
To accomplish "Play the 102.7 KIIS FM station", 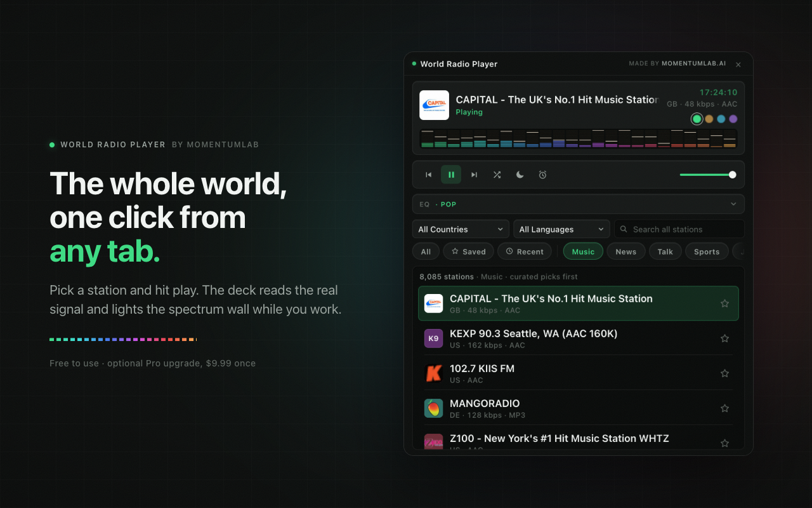I will click(578, 373).
